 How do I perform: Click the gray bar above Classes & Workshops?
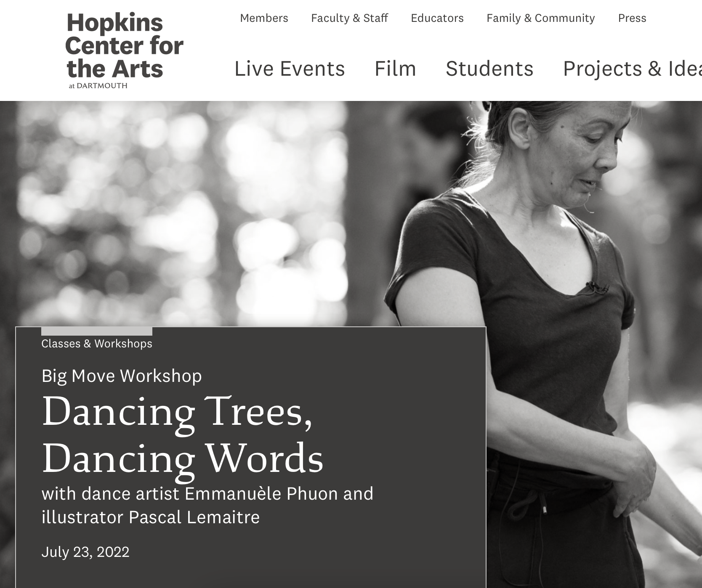(x=97, y=331)
